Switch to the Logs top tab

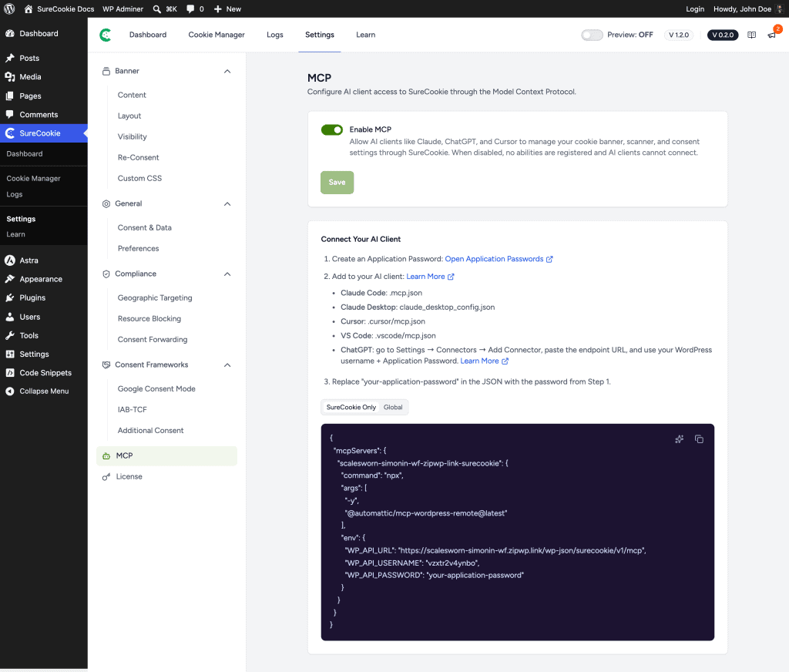[275, 35]
